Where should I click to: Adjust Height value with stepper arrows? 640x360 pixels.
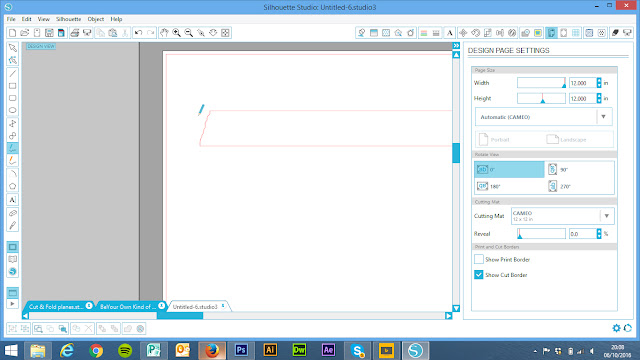point(599,98)
